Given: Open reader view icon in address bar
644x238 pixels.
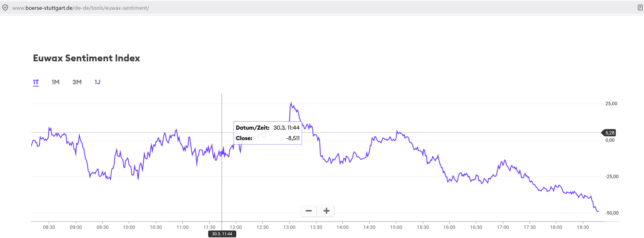Looking at the screenshot, I should (640, 8).
